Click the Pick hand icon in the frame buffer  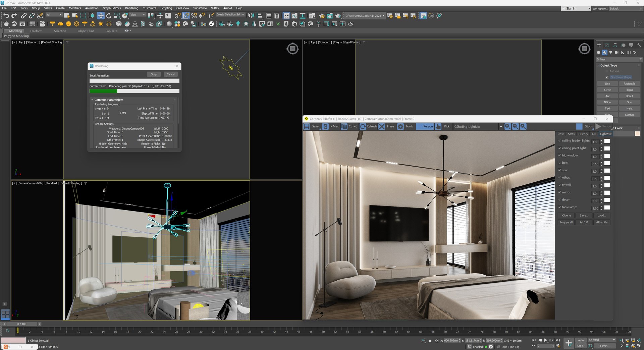438,126
